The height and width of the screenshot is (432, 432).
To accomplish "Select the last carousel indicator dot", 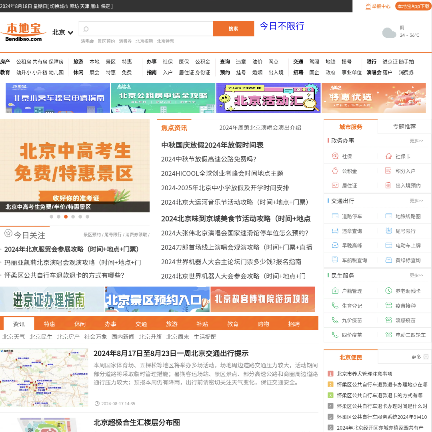I will 87,217.
